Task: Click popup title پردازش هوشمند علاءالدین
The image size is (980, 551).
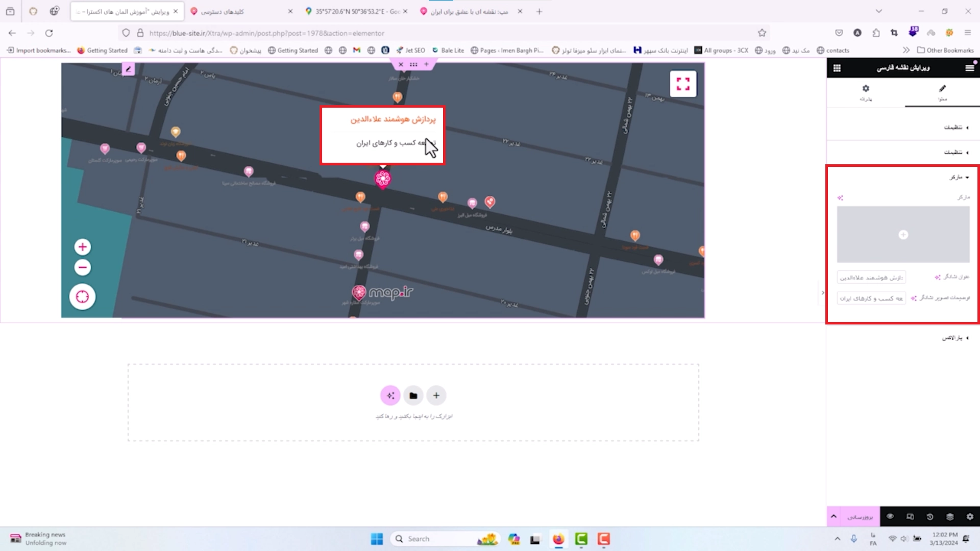Action: pyautogui.click(x=393, y=119)
